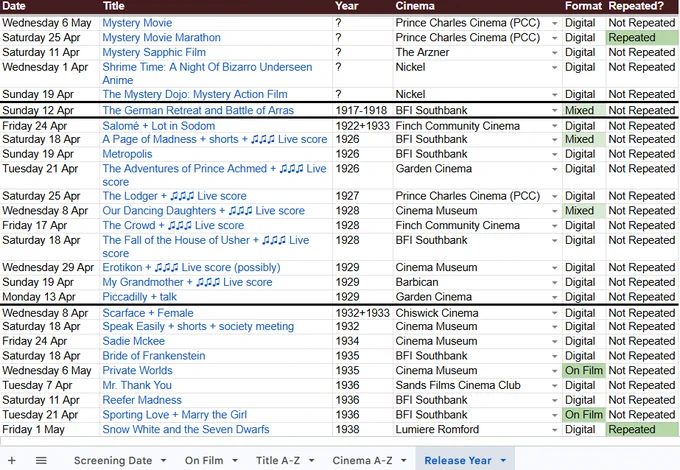Image resolution: width=680 pixels, height=470 pixels.
Task: Open the Reefer Madness link
Action: point(142,400)
